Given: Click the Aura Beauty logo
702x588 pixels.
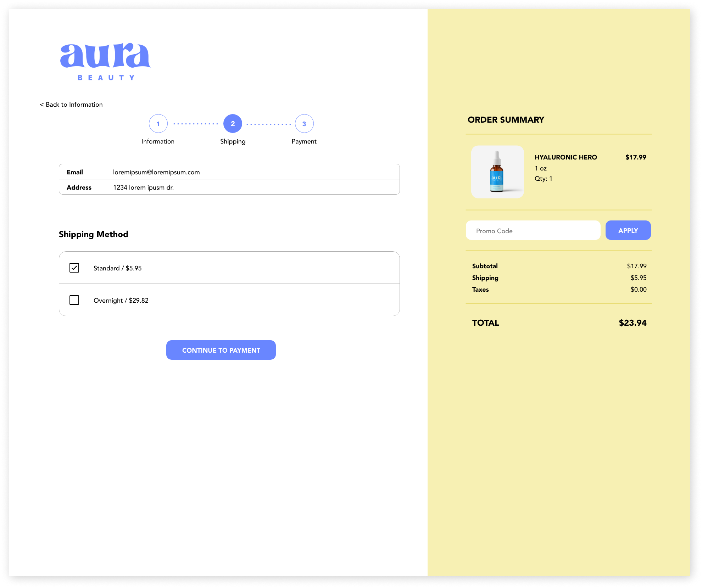Looking at the screenshot, I should pos(105,62).
